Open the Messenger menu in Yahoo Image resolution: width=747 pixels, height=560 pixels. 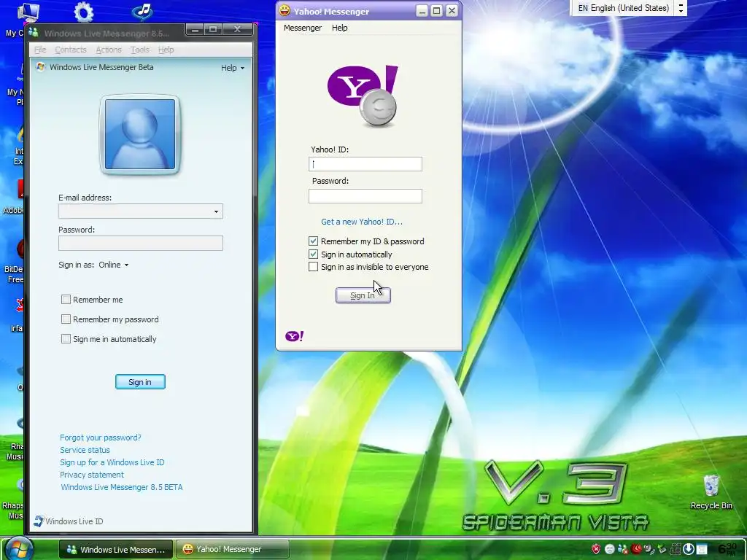(x=303, y=28)
